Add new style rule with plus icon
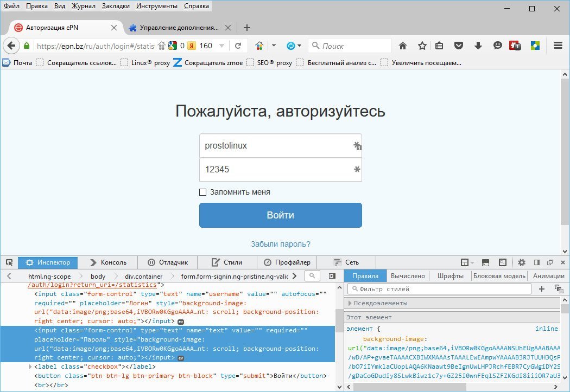 (x=541, y=289)
